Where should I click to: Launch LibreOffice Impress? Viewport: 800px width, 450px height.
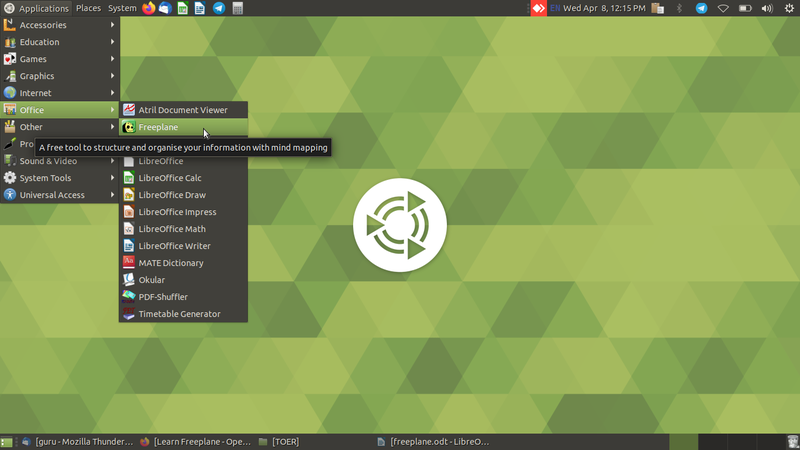(x=184, y=212)
